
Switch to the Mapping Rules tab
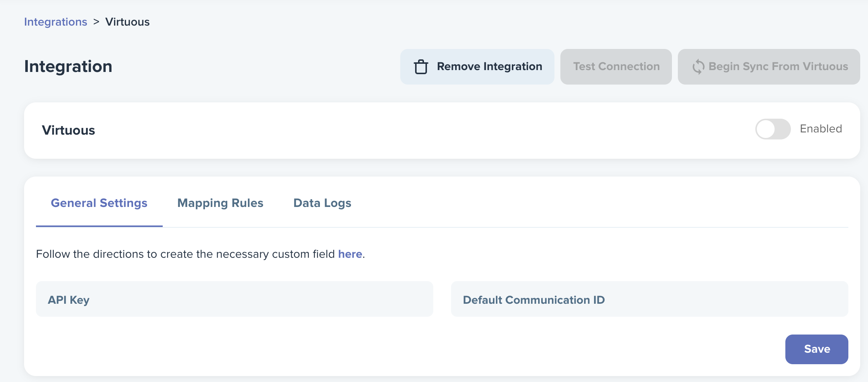pyautogui.click(x=220, y=203)
